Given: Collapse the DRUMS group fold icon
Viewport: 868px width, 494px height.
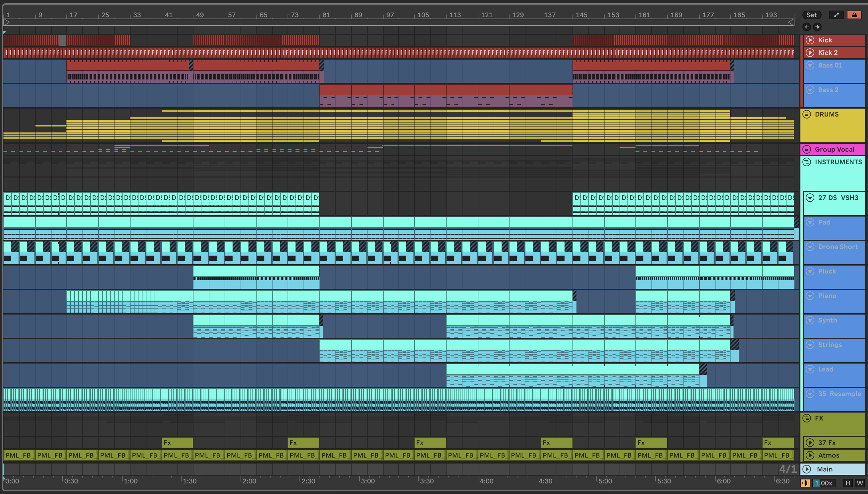Looking at the screenshot, I should click(x=807, y=114).
